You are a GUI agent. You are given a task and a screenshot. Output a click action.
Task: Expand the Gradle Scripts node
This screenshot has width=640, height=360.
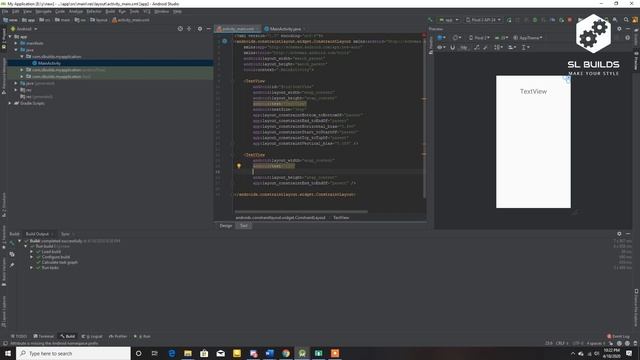(10, 103)
